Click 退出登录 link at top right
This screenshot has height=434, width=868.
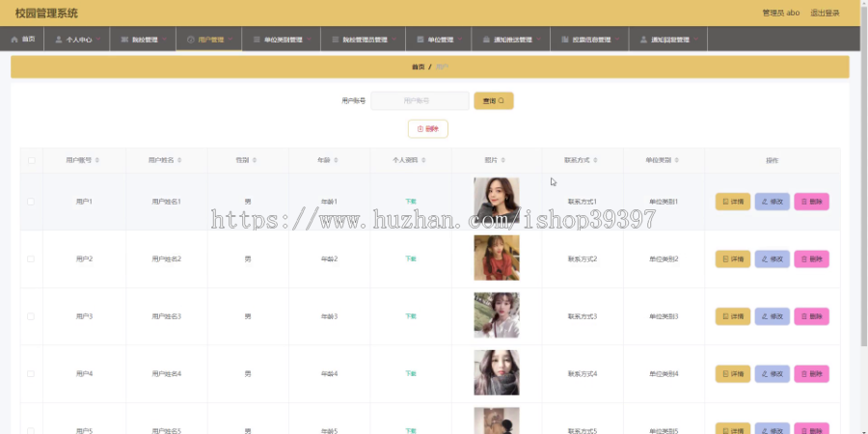[x=825, y=13]
